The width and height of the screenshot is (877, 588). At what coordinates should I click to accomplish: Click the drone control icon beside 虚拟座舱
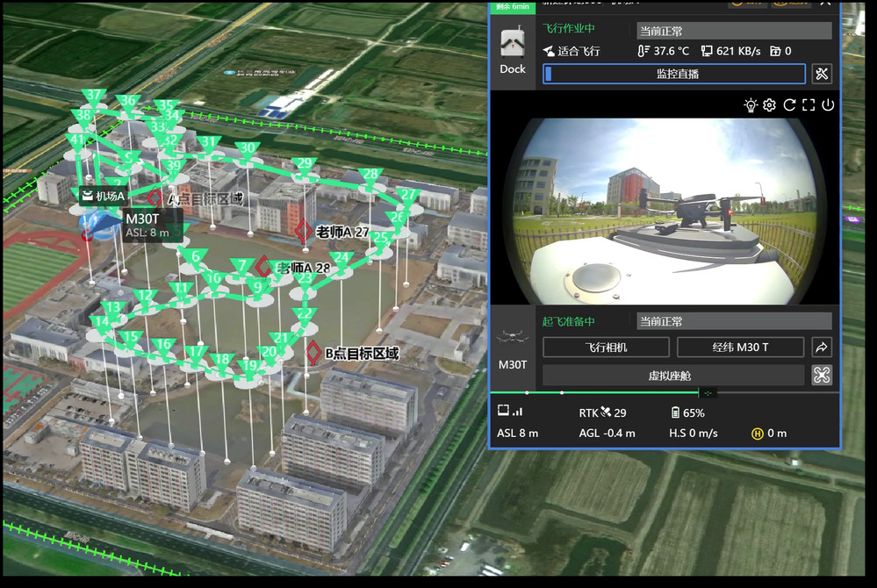[822, 376]
